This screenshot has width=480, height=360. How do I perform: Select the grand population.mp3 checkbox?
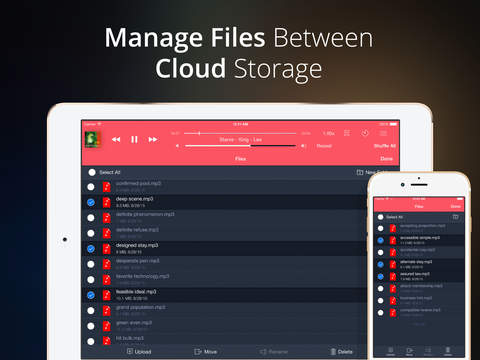pyautogui.click(x=91, y=311)
